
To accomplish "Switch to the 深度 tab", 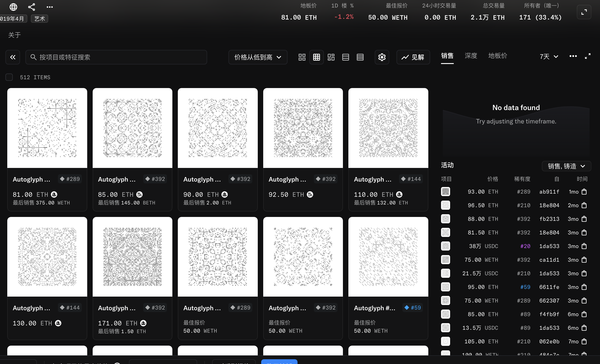I will (x=471, y=56).
